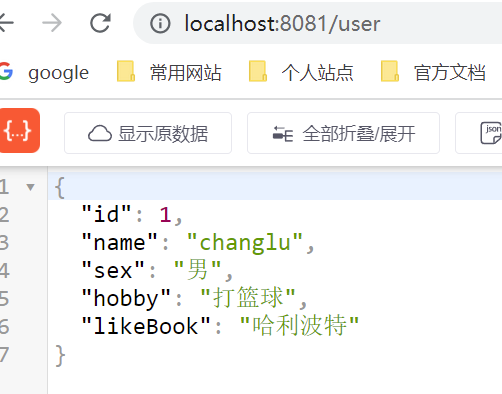Click the "hobby" key
The width and height of the screenshot is (502, 394).
pyautogui.click(x=126, y=298)
